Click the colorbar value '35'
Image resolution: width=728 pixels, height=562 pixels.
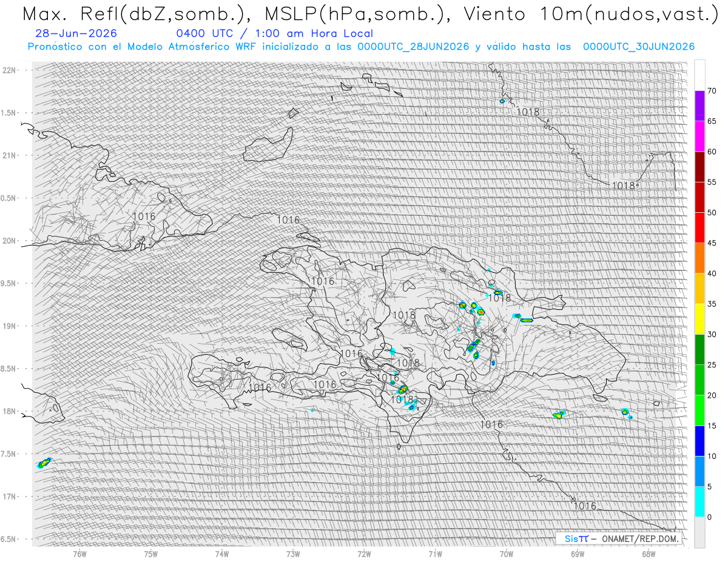(x=712, y=304)
